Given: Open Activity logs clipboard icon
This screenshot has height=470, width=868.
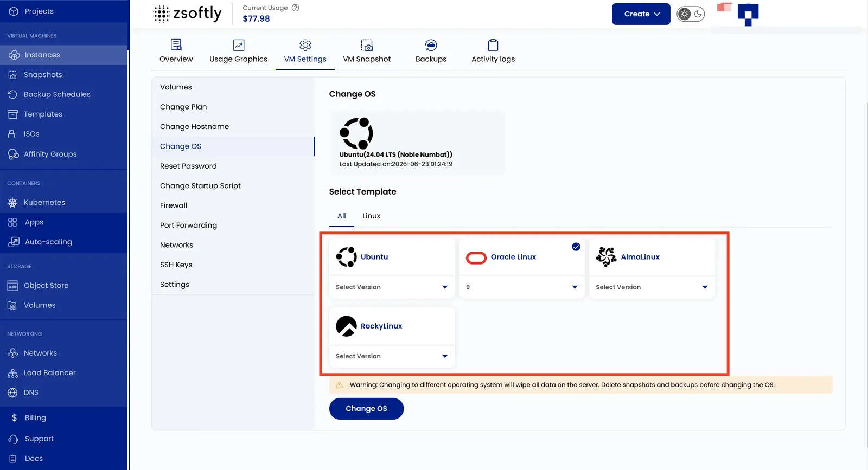Looking at the screenshot, I should pos(493,45).
